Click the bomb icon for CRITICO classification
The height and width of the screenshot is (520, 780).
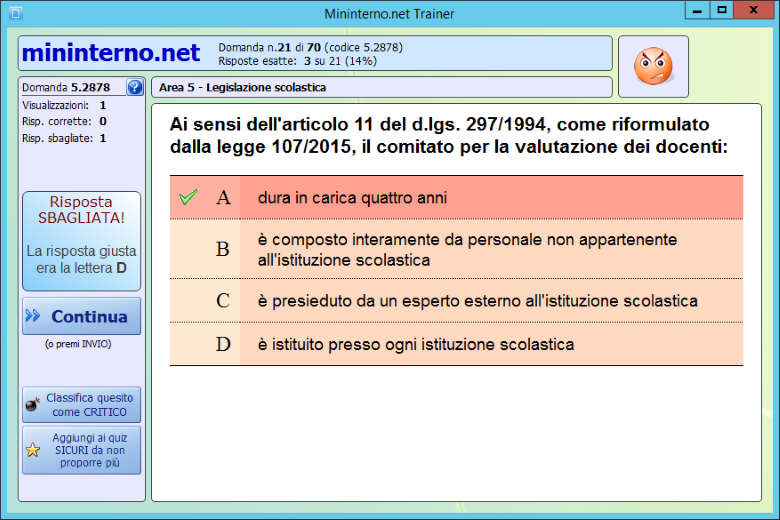pyautogui.click(x=33, y=405)
